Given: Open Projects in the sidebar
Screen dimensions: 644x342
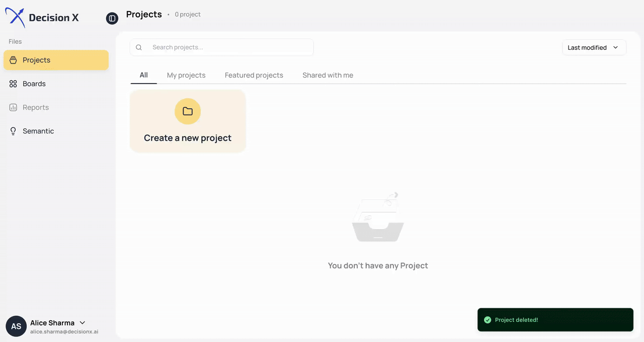Looking at the screenshot, I should 56,60.
